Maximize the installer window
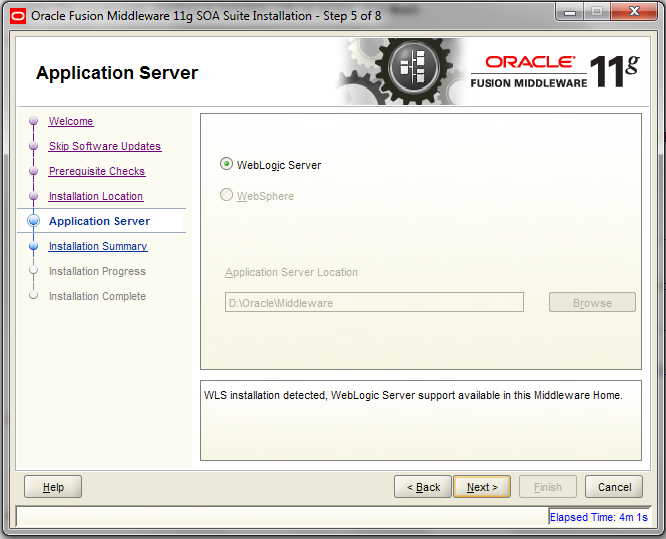 pos(597,12)
